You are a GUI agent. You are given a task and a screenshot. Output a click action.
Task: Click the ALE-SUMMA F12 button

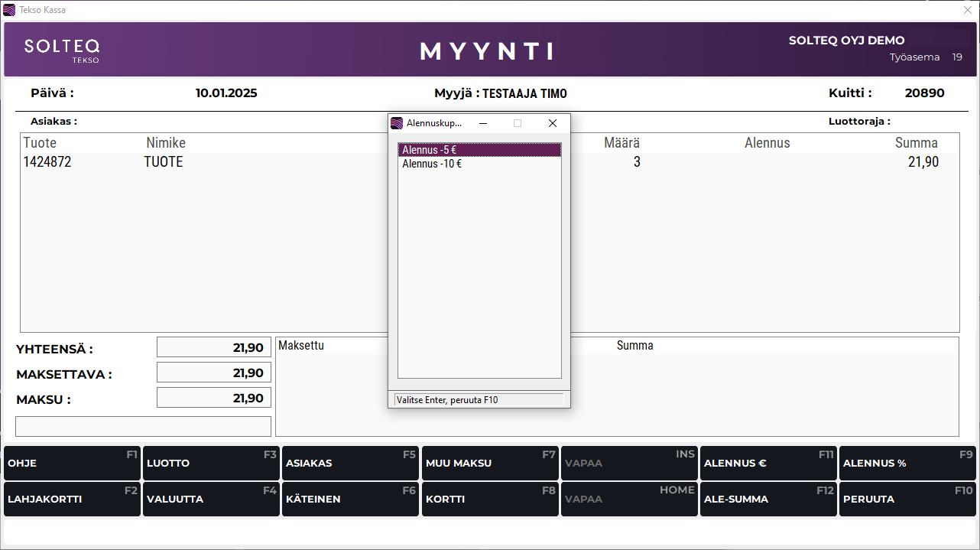click(x=768, y=500)
